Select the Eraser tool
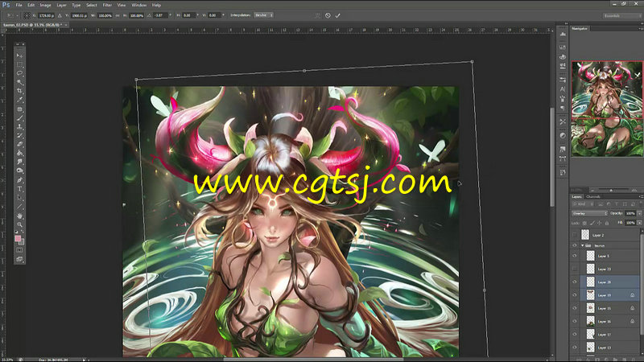 coord(19,144)
